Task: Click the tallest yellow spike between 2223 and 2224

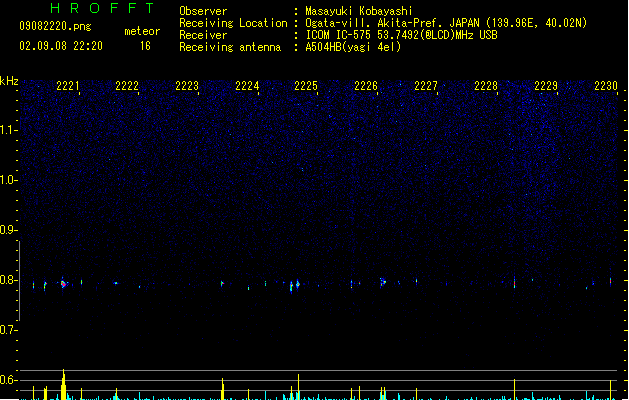Action: (x=223, y=389)
